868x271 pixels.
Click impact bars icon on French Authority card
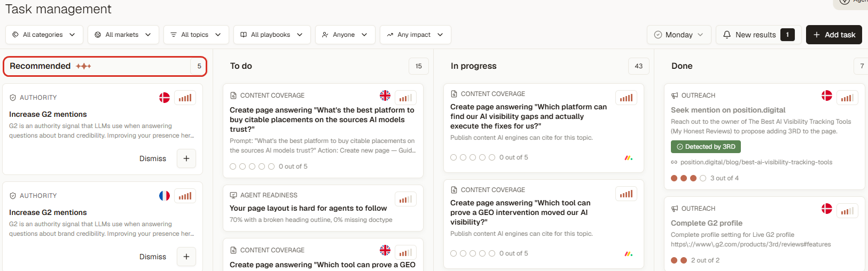pos(185,196)
